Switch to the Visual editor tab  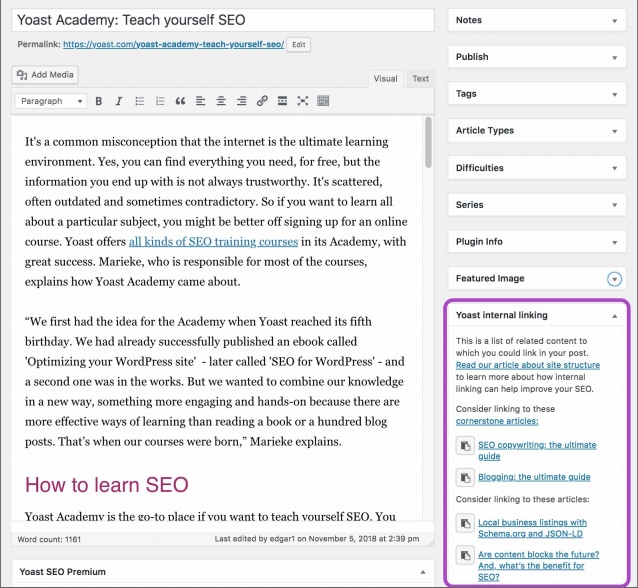point(385,79)
